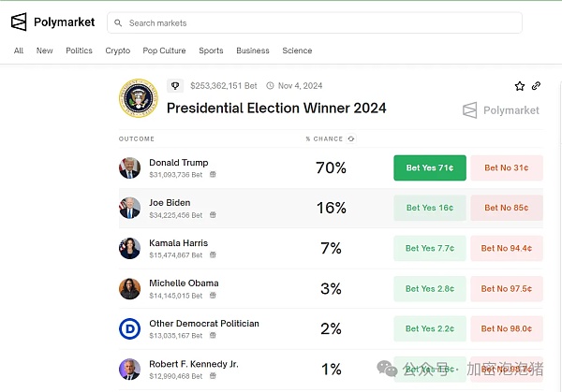Click the Search markets input field

click(x=281, y=22)
